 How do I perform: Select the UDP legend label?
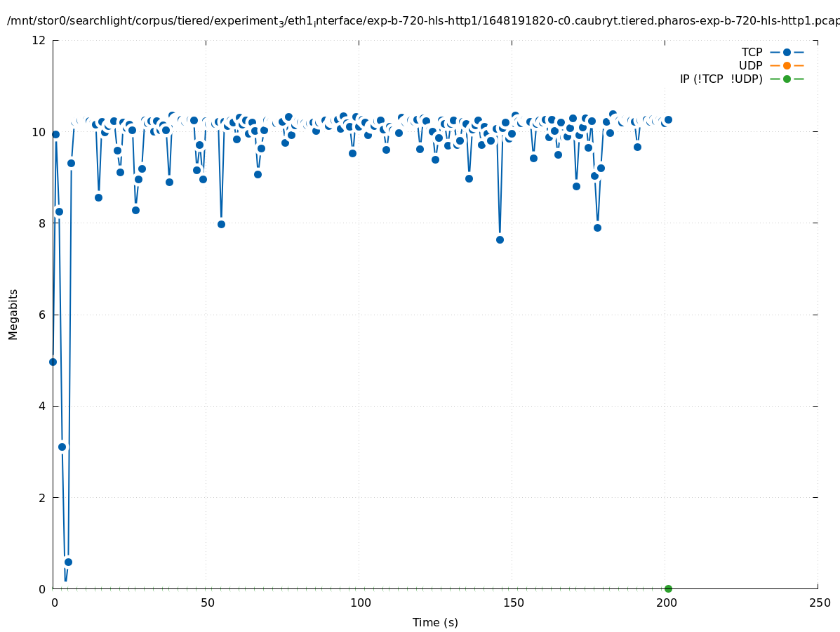(x=750, y=65)
